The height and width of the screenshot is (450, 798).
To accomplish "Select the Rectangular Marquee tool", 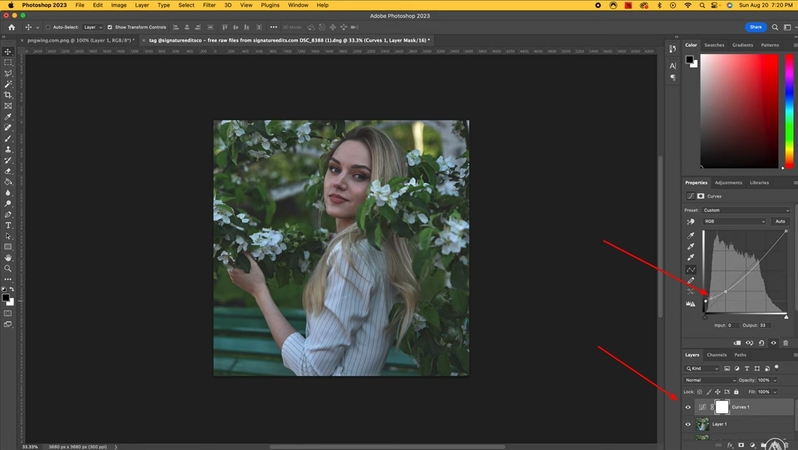I will (8, 62).
